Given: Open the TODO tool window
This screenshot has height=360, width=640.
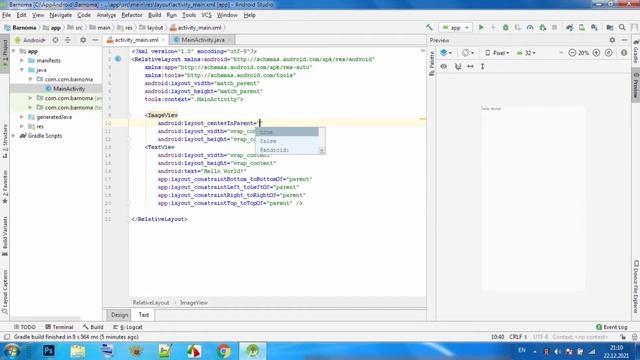Looking at the screenshot, I should (x=24, y=327).
